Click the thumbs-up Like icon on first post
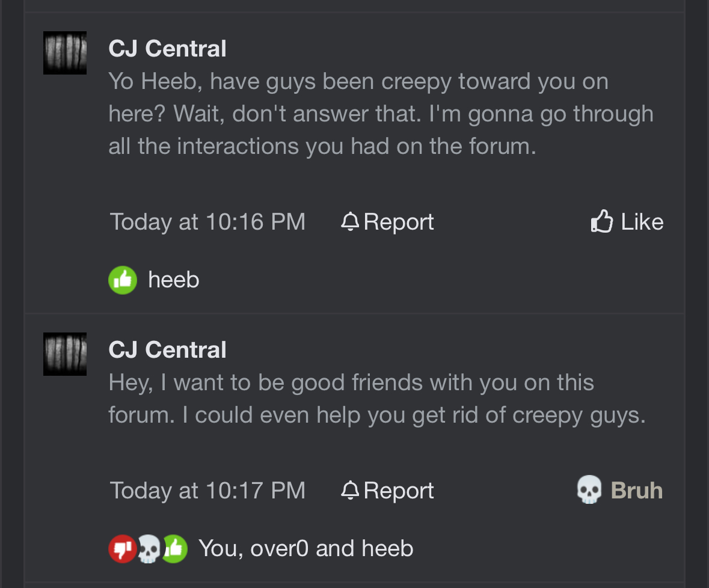This screenshot has width=709, height=588. point(602,221)
